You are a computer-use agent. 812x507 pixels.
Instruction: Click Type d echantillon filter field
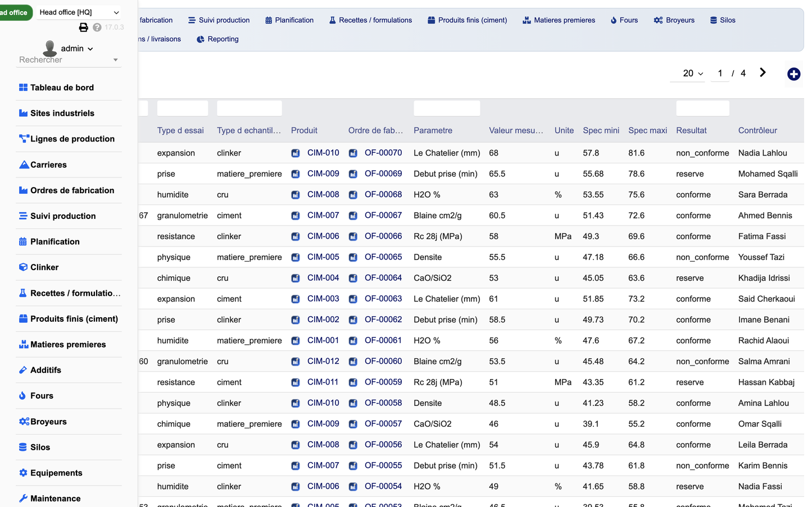[250, 108]
